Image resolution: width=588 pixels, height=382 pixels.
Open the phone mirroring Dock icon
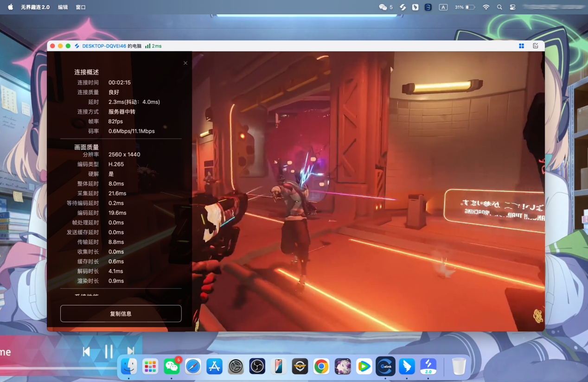[x=279, y=366]
